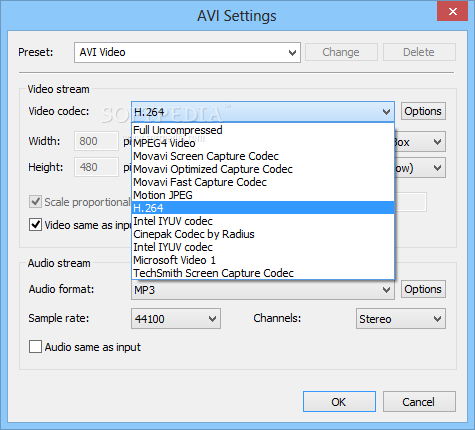
Task: Click the Width input field
Action: 96,141
